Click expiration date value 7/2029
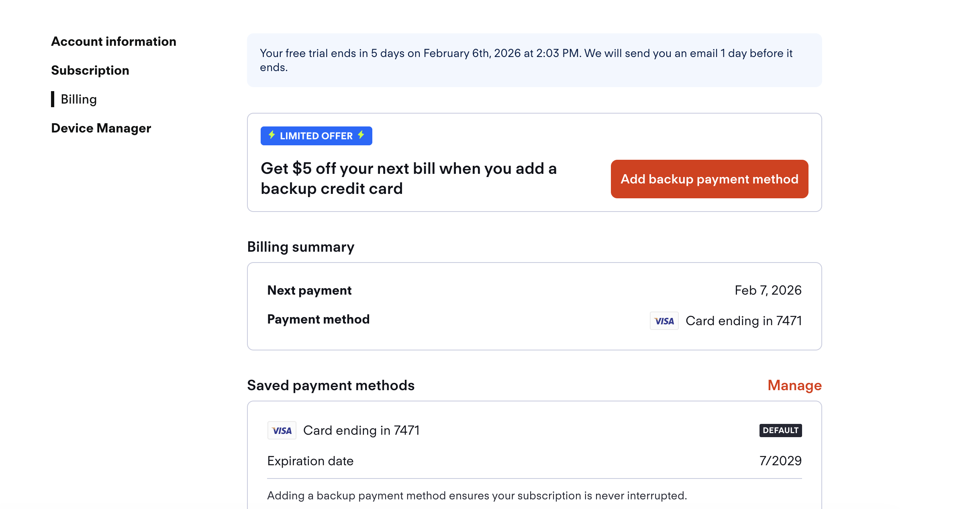This screenshot has height=509, width=980. click(780, 461)
